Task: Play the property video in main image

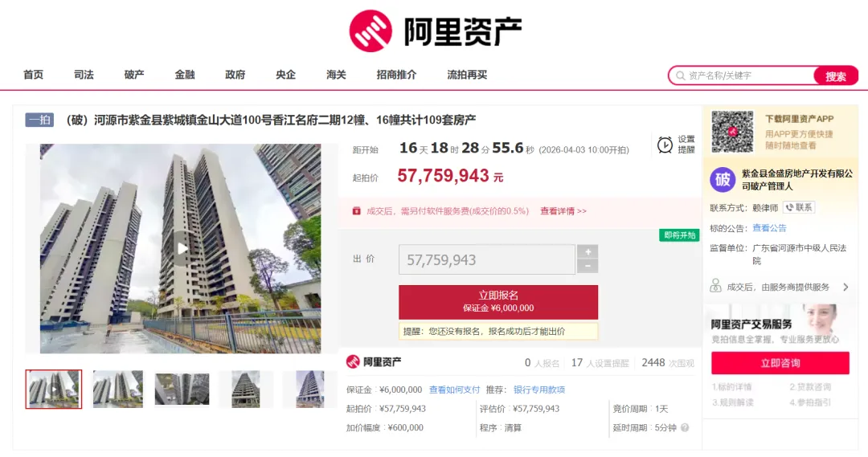Action: 182,249
